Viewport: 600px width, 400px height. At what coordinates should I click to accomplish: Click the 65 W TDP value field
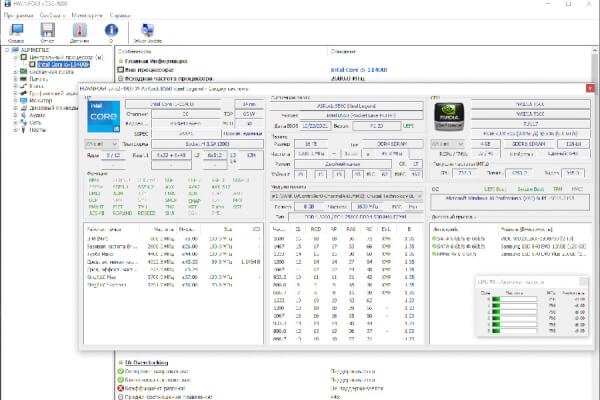coord(249,114)
